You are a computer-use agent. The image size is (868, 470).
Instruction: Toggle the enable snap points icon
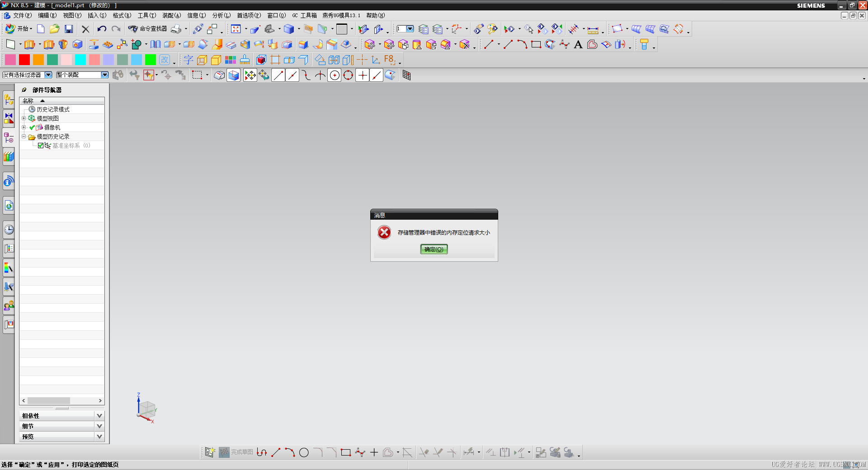[250, 75]
